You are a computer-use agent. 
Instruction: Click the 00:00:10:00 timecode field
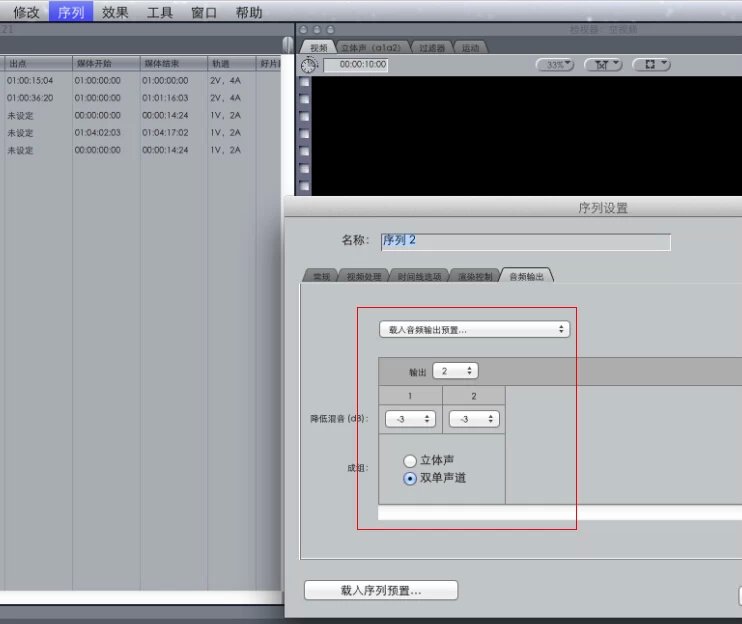point(356,65)
